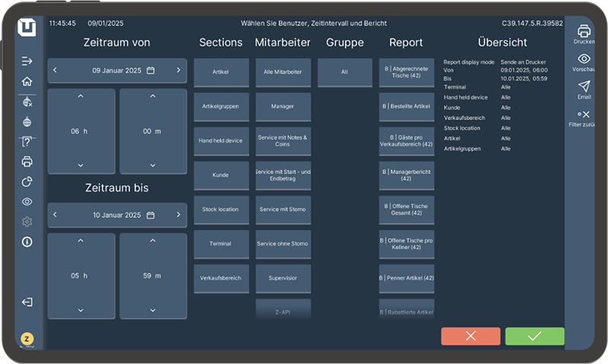Viewport: 608px width, 364px height.
Task: Click the printer icon in left sidebar
Action: [27, 161]
